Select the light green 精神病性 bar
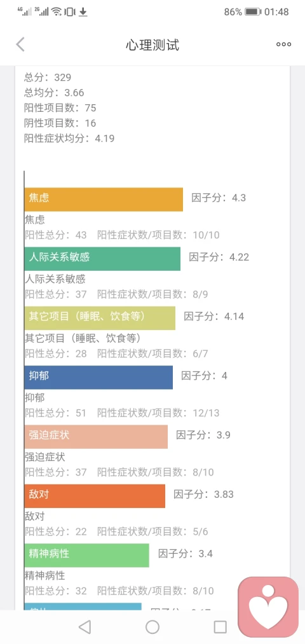 [86, 555]
